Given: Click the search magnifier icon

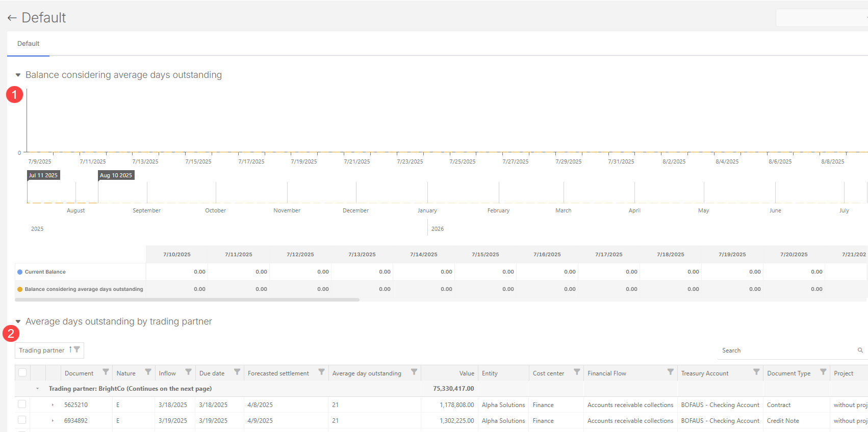Looking at the screenshot, I should click(860, 350).
